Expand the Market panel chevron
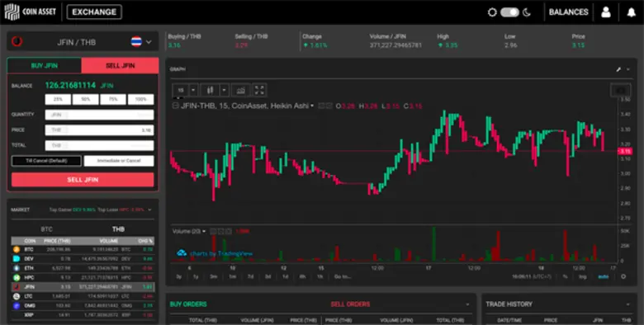644x325 pixels. click(x=149, y=210)
